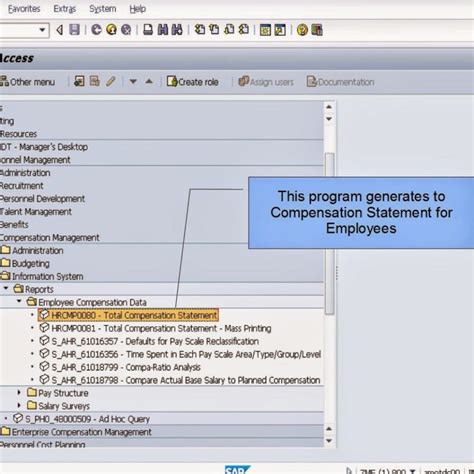Select S_AHR_61018799 Compa-Ratio Analysis

coord(120,367)
